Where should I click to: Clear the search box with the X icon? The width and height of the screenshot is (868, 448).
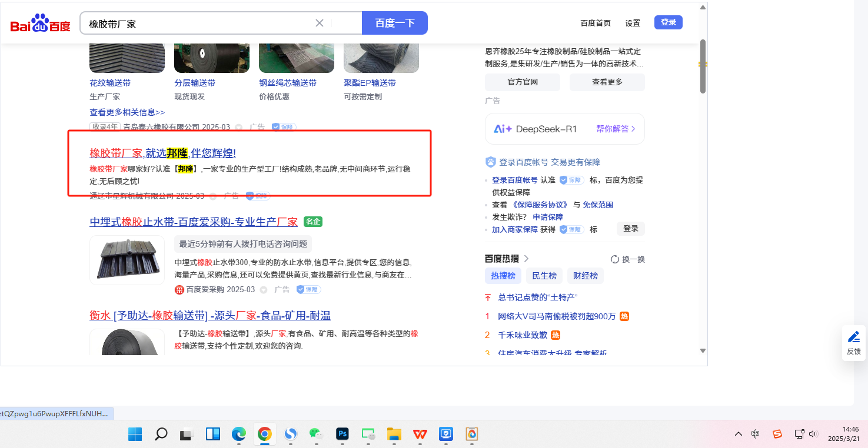(320, 23)
